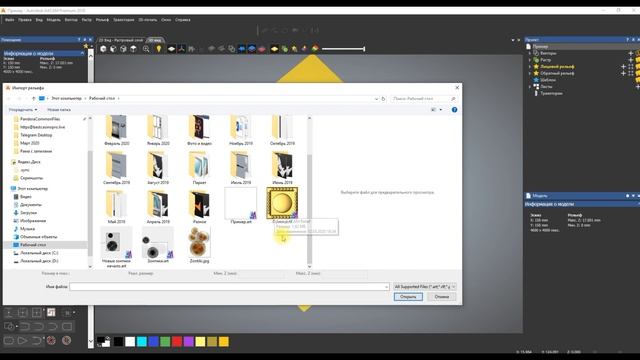Expand the Растр node in project tree
The height and width of the screenshot is (360, 640).
click(530, 60)
